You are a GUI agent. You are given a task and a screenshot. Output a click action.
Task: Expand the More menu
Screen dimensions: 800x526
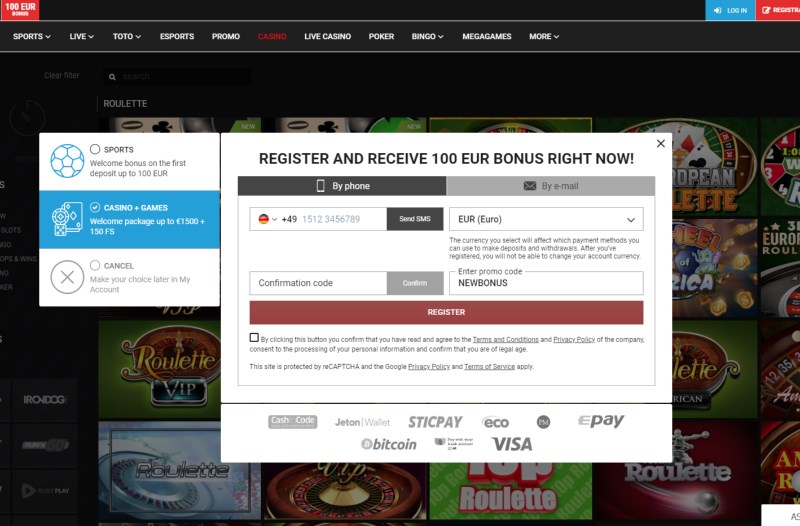coord(544,36)
